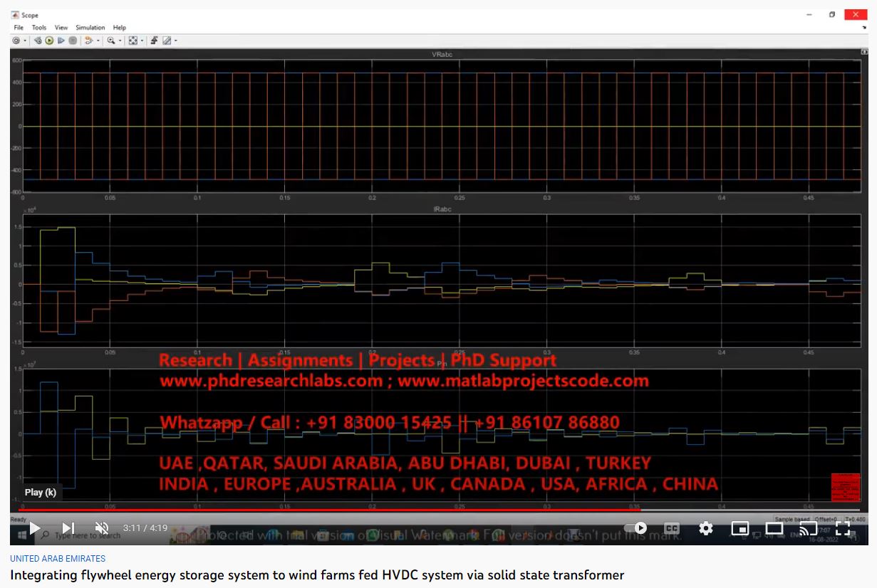Click the step back toolbar icon
The width and height of the screenshot is (877, 588).
click(x=38, y=41)
